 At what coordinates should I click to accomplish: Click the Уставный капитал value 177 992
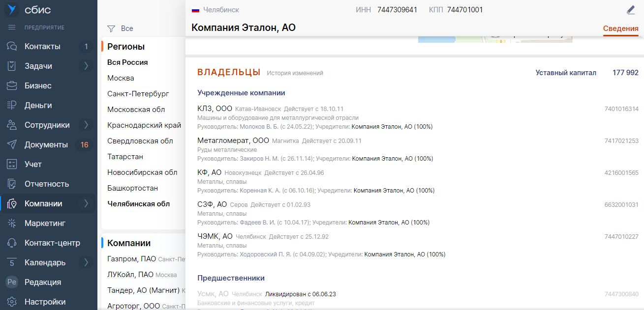[x=626, y=73]
